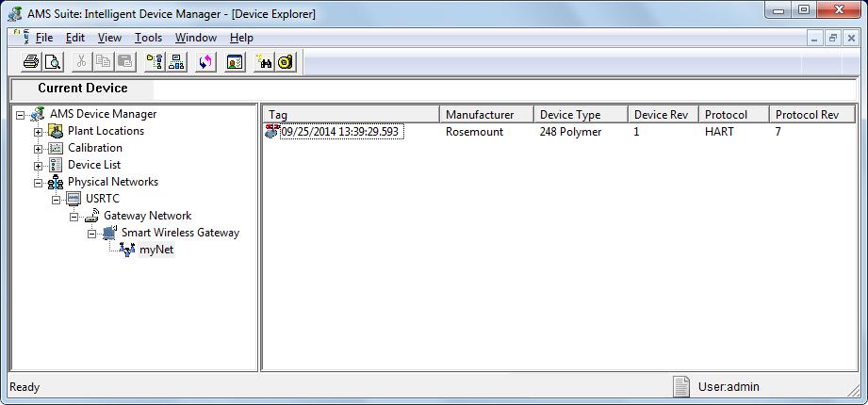
Task: Open the File menu
Action: point(44,38)
